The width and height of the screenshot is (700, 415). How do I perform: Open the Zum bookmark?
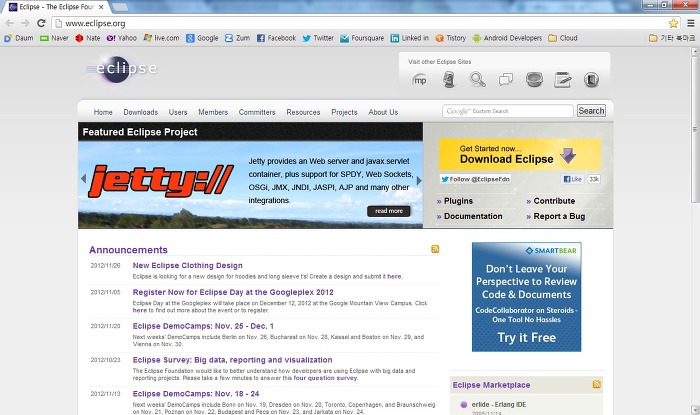[x=237, y=38]
